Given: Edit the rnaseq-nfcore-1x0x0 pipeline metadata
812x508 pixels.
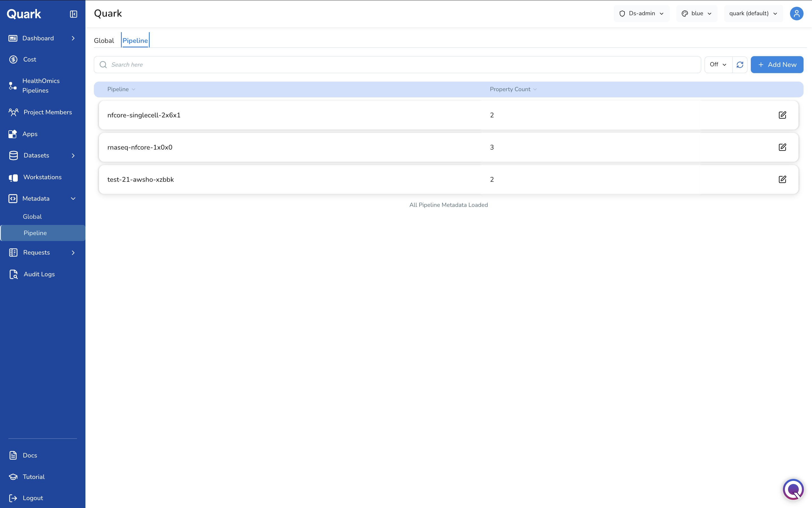Looking at the screenshot, I should pyautogui.click(x=782, y=147).
